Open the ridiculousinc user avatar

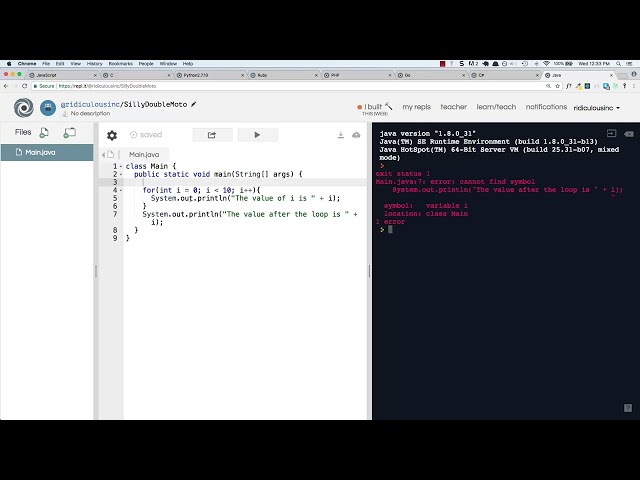48,108
